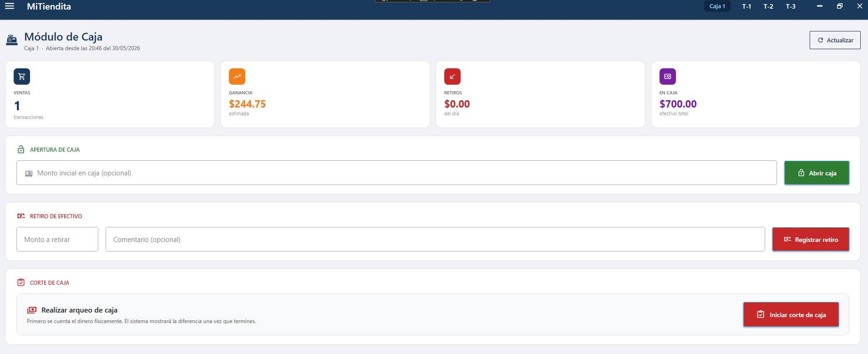
Task: Click the purple cash icon in the En Caja card
Action: pos(668,77)
